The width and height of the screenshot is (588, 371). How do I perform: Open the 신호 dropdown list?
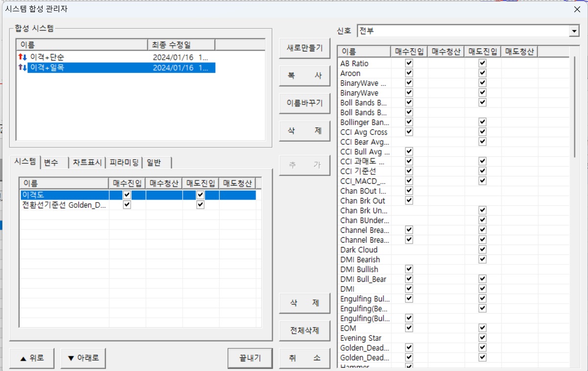click(x=574, y=31)
